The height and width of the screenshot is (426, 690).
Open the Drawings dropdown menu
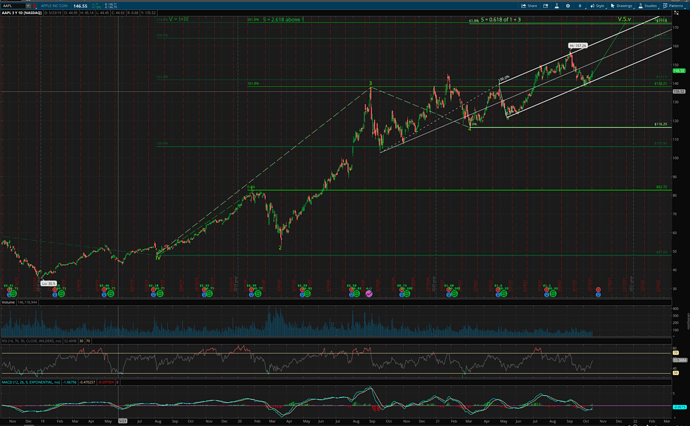pyautogui.click(x=622, y=6)
